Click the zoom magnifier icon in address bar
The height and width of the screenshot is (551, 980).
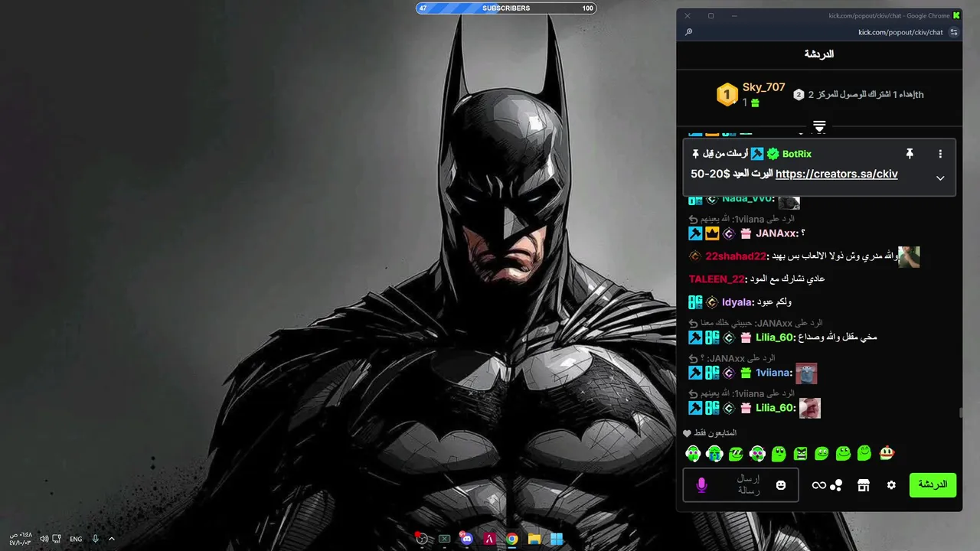[688, 32]
